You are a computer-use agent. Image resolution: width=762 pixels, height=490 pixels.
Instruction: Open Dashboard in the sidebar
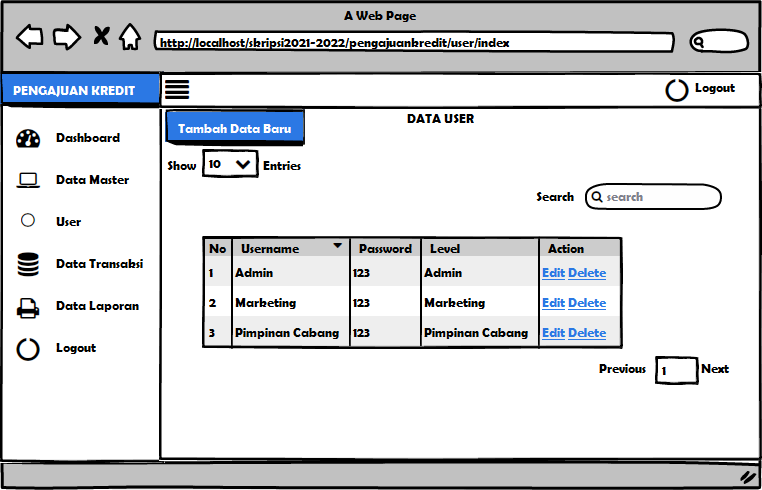[x=88, y=138]
